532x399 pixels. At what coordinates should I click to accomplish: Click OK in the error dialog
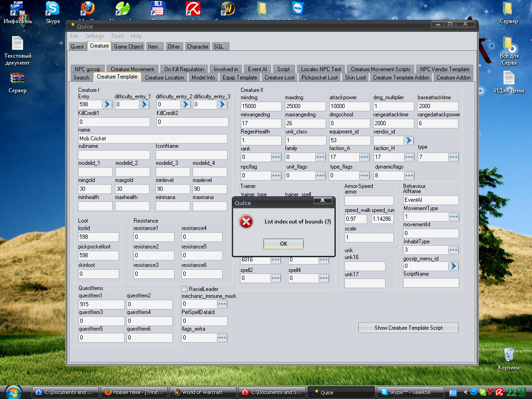coord(283,244)
